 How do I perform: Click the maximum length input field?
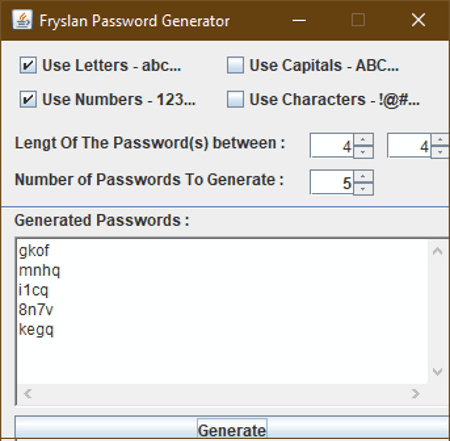tap(409, 146)
